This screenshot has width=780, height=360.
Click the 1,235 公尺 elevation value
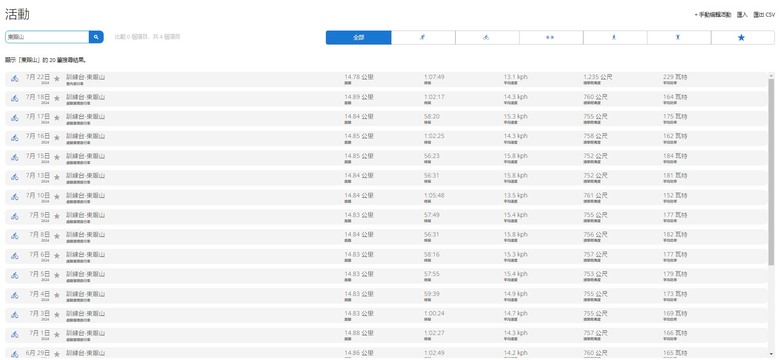coord(598,77)
